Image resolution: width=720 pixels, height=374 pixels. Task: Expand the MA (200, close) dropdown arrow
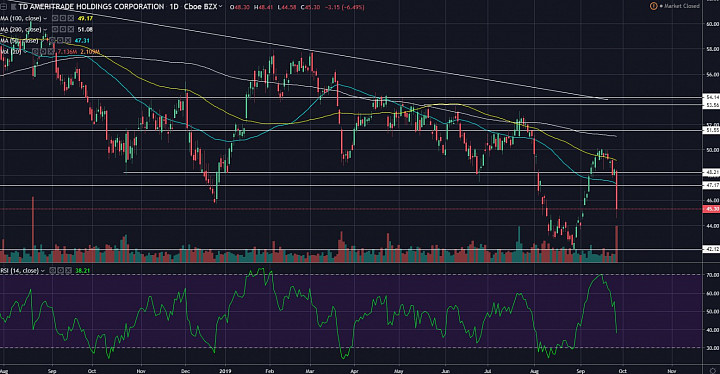45,29
